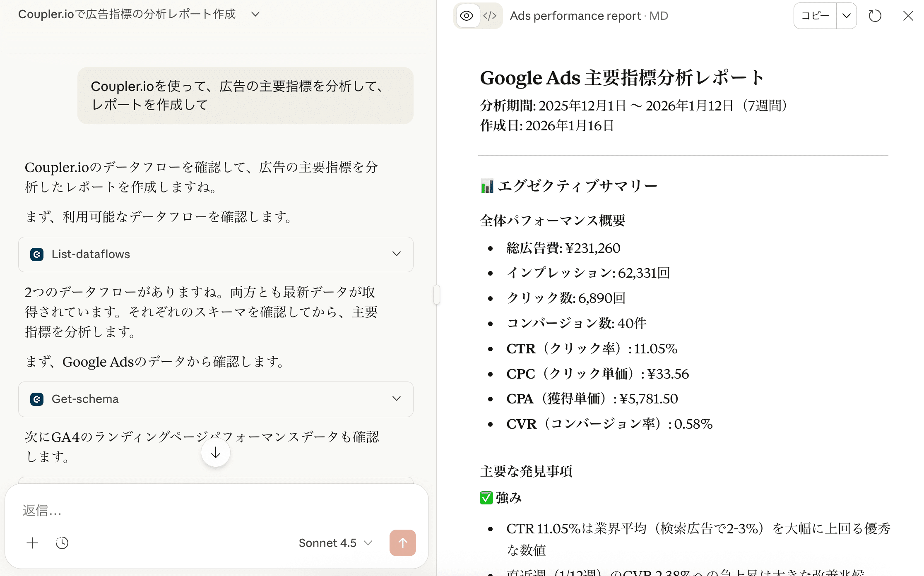Screen dimensions: 924x576
Task: Click the Coupler.io icon beside Get-schema
Action: (37, 399)
